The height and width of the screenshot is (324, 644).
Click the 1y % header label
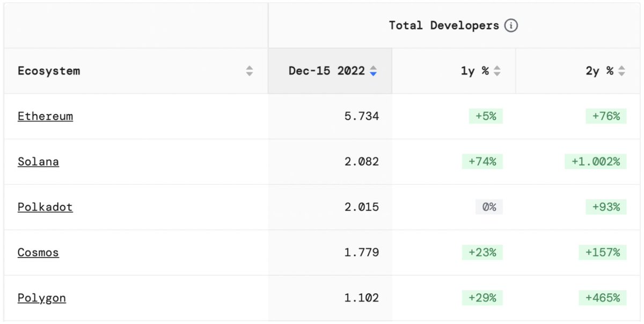point(475,71)
